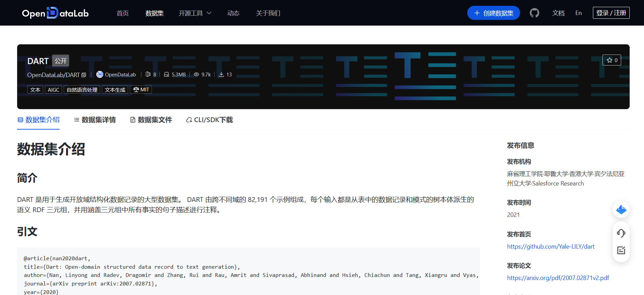Open the 文档 link
This screenshot has width=644, height=295.
[558, 13]
